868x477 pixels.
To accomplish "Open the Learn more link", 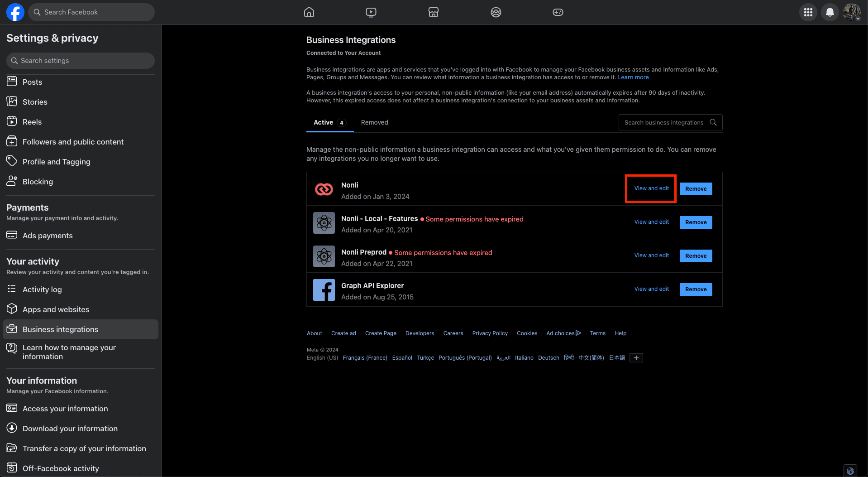I will (x=633, y=77).
